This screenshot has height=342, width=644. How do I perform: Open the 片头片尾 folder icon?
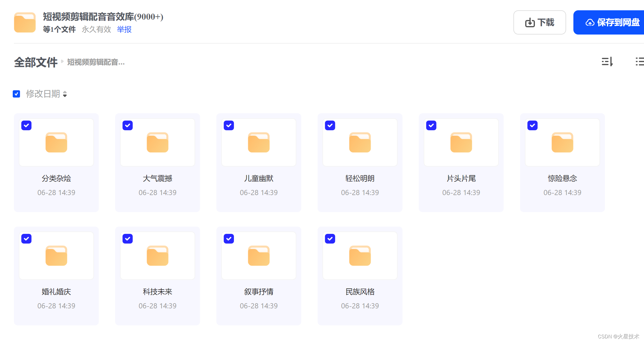461,142
